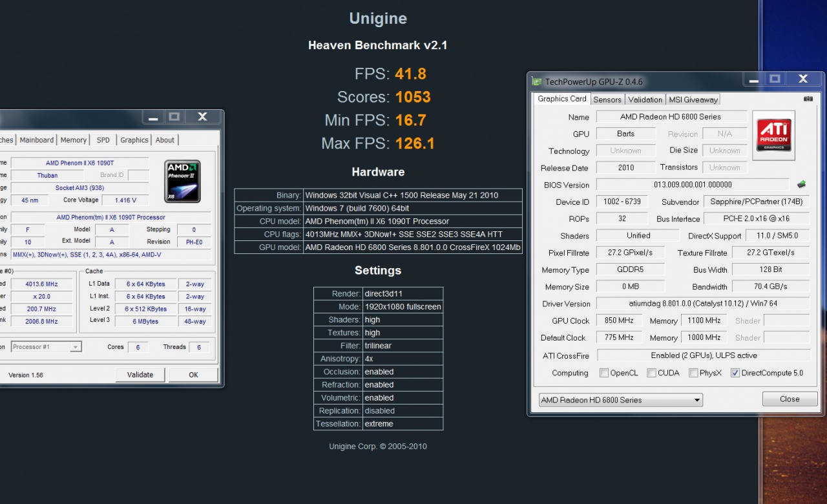Click the GPU field showing Barts

click(x=625, y=134)
